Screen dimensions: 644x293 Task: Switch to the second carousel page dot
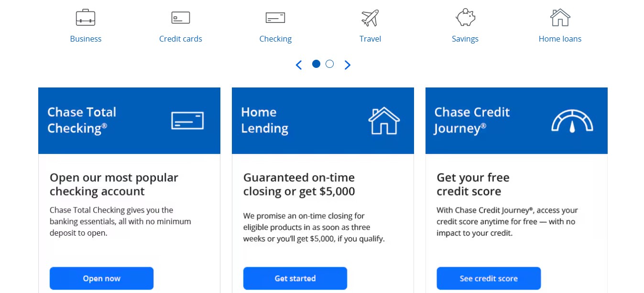329,64
